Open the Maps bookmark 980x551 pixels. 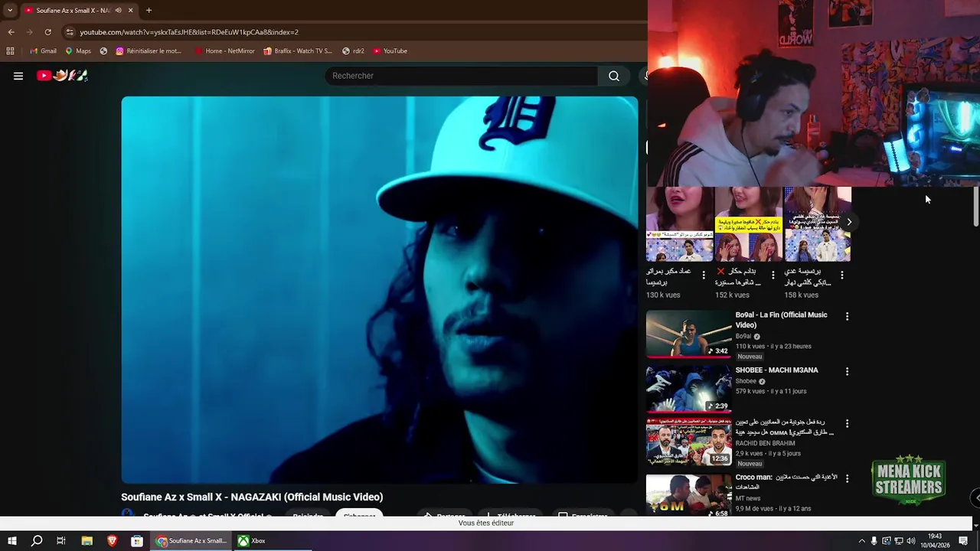tap(78, 51)
